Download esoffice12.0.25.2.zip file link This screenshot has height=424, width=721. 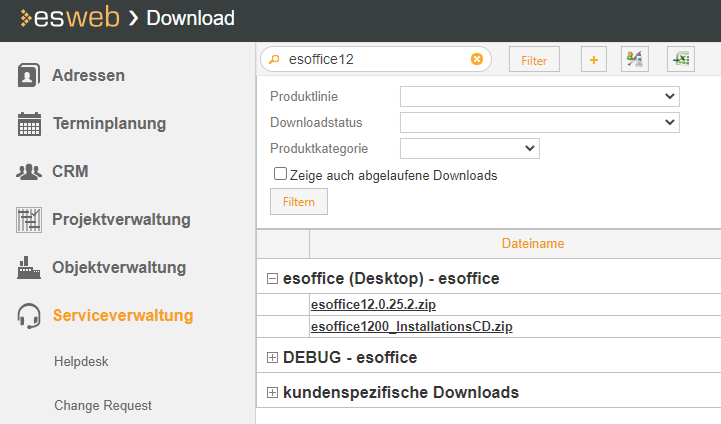point(373,304)
